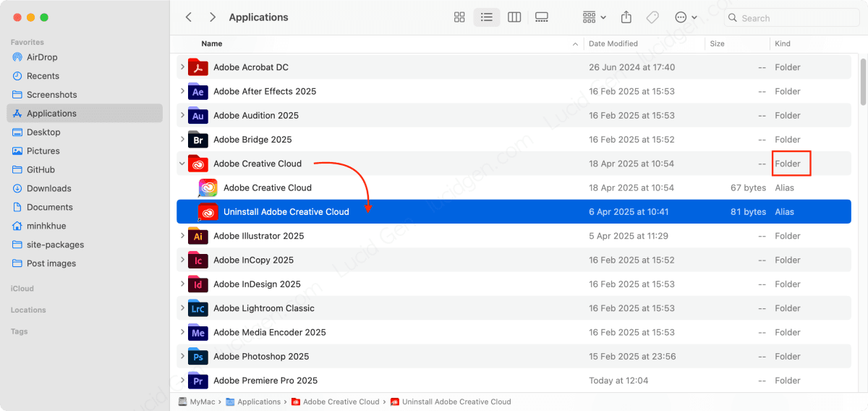Switch to icon view
Screen dimensions: 868x411
pos(459,17)
